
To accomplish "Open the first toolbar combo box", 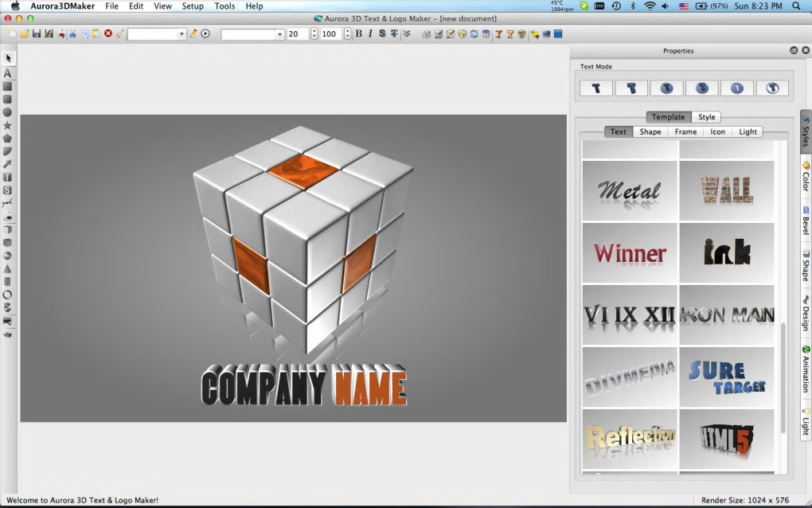I will point(157,34).
